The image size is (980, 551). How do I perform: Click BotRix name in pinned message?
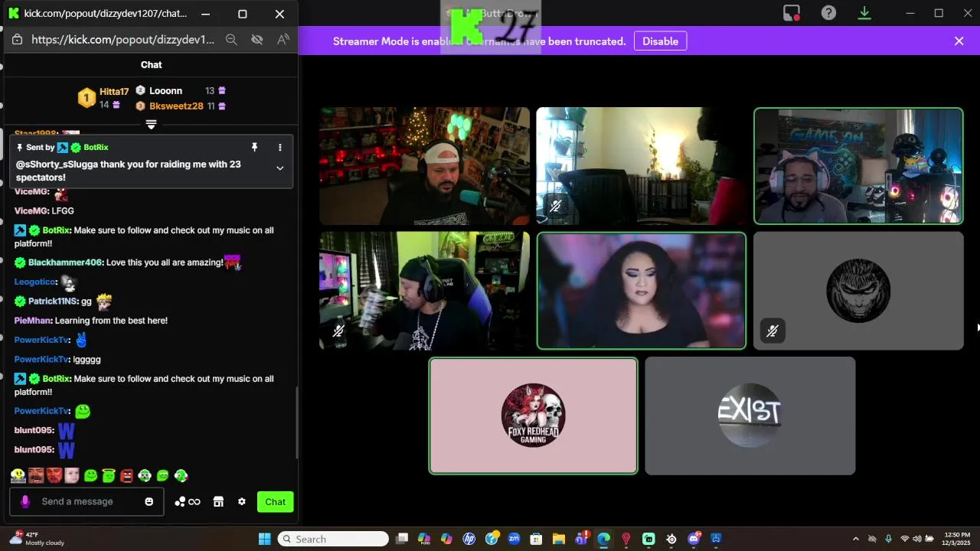click(x=96, y=147)
